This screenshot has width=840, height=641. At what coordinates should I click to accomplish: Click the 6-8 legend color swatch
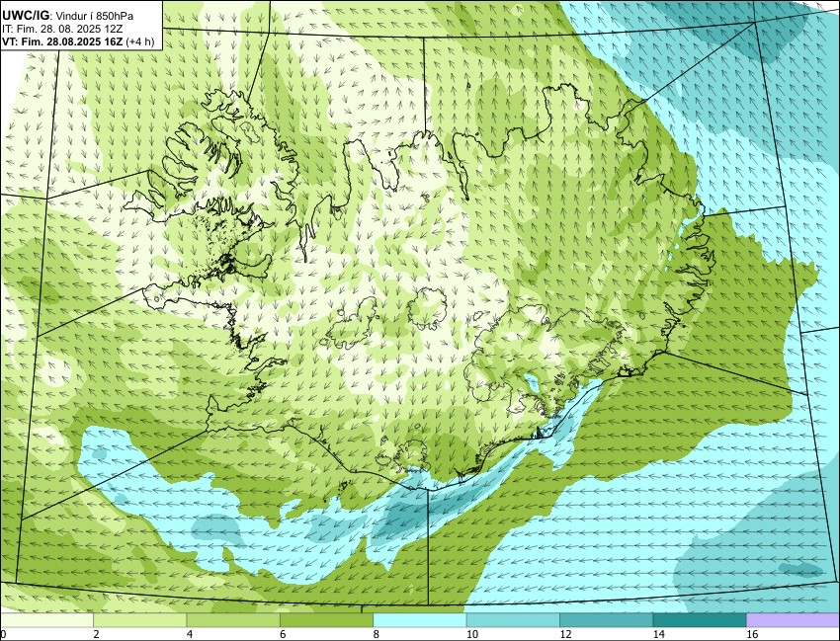pos(326,620)
